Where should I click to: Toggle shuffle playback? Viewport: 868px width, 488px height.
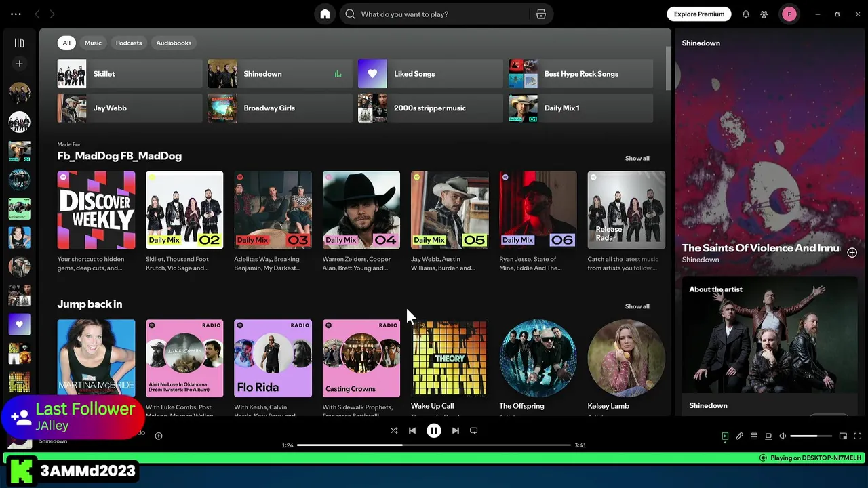pos(394,430)
